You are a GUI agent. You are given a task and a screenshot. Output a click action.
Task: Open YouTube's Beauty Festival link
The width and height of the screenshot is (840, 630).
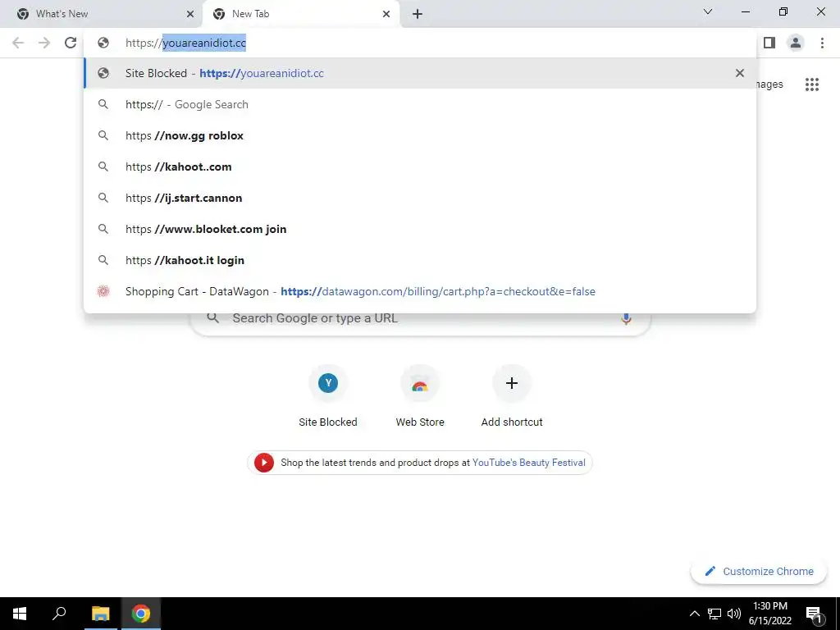tap(529, 463)
